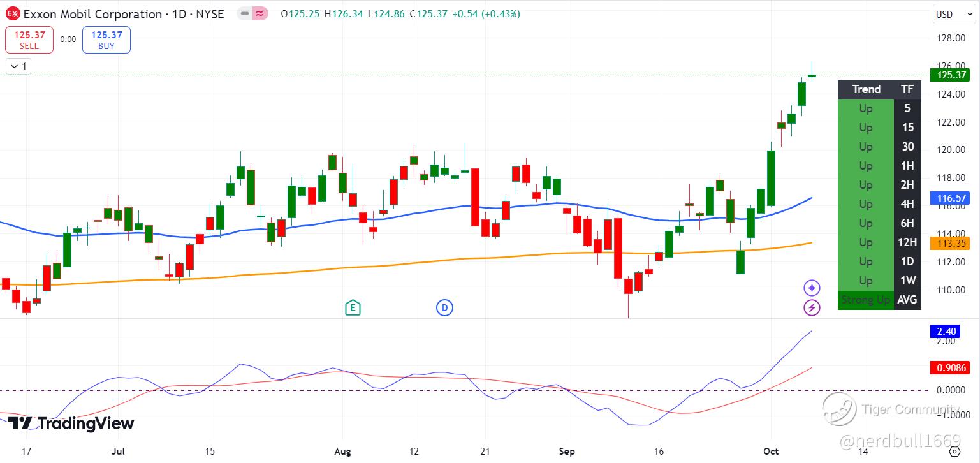Click the '17' date on time axis
Screen dimensions: 980x463
pos(26,452)
